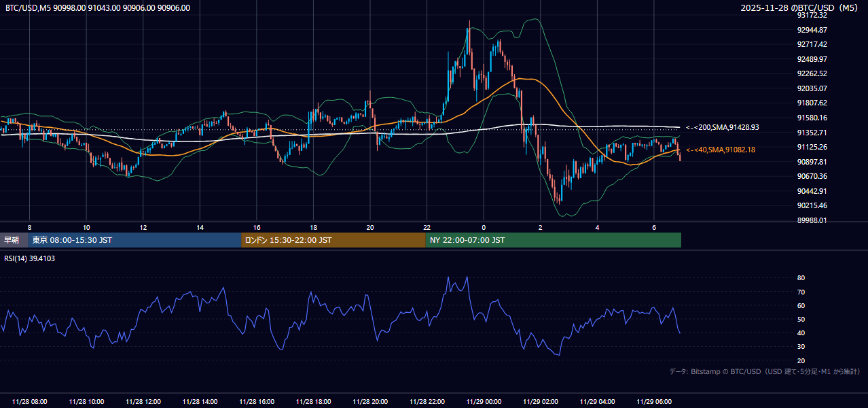The height and width of the screenshot is (408, 868).
Task: Click the price axis value 89988.01
Action: tap(812, 220)
